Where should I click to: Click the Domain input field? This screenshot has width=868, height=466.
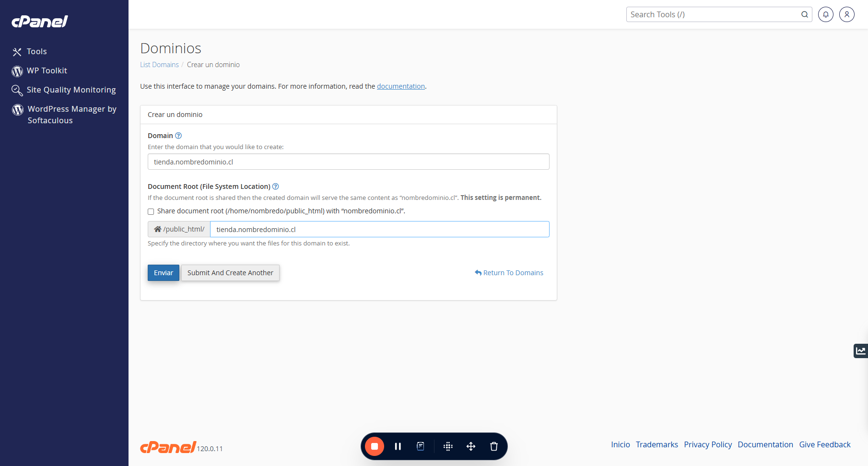(349, 162)
